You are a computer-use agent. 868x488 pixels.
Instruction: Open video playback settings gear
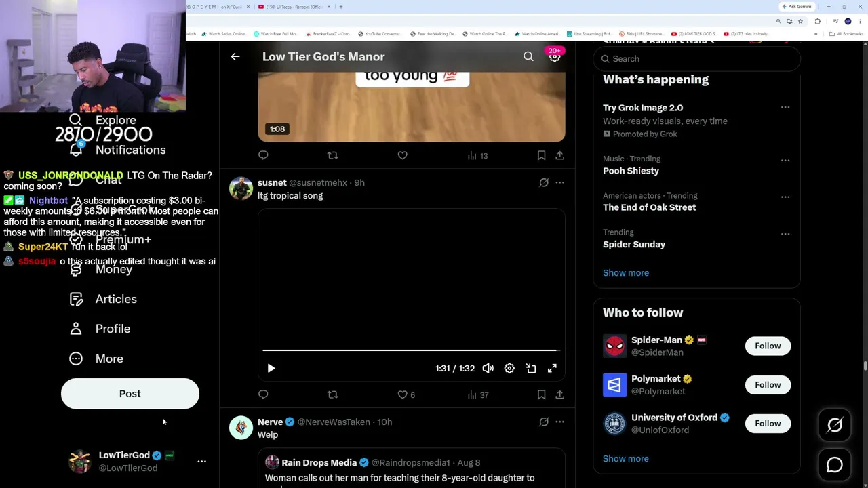[x=509, y=368]
